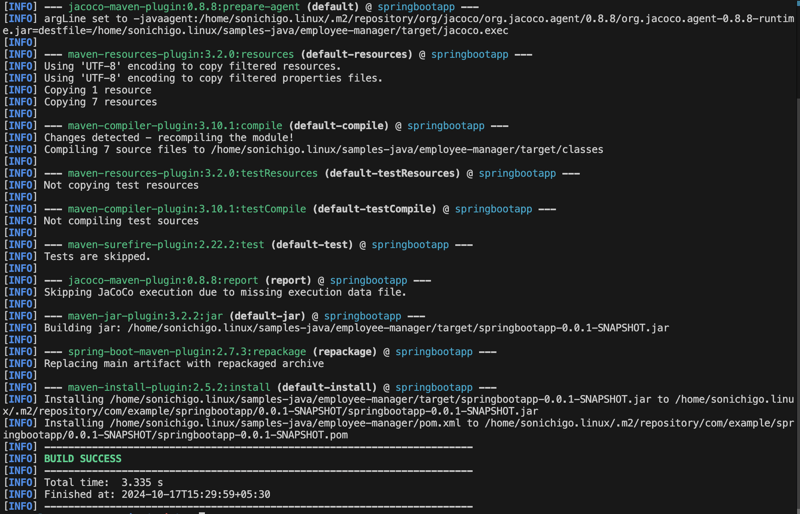800x514 pixels.
Task: Click '(default-install)' execution label
Action: pos(327,387)
